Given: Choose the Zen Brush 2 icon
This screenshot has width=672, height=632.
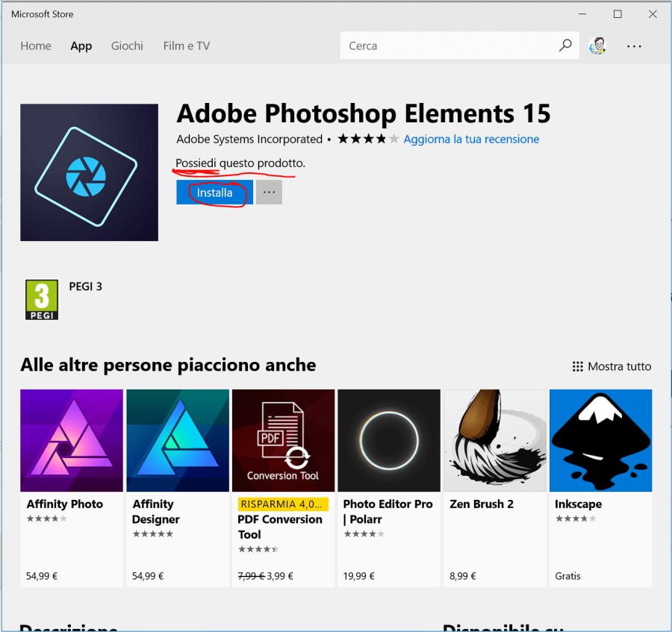Looking at the screenshot, I should (495, 440).
